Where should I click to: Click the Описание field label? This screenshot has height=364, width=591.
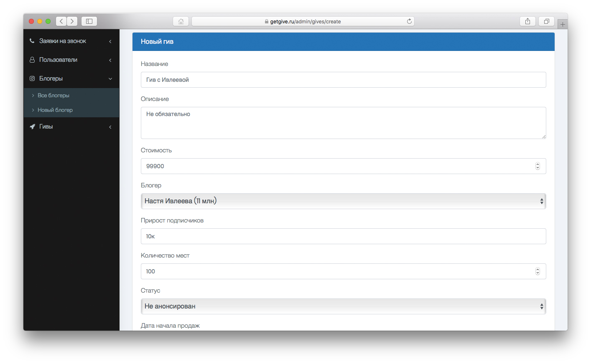pyautogui.click(x=155, y=99)
